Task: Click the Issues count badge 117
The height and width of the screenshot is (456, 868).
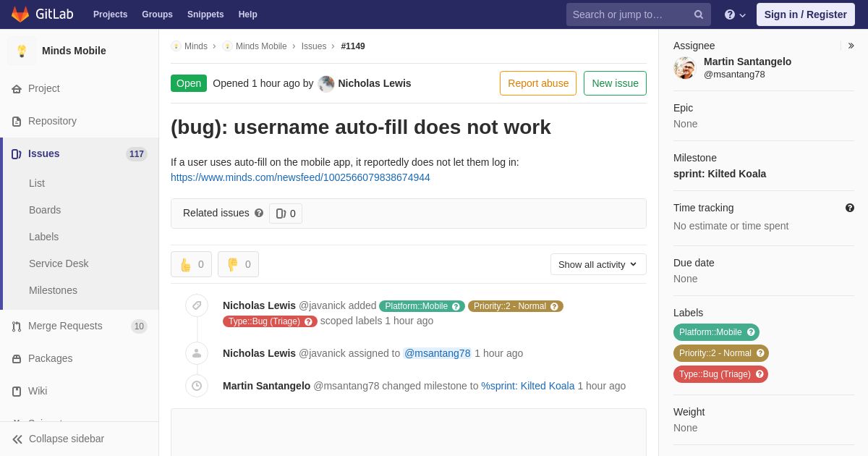Action: [137, 154]
